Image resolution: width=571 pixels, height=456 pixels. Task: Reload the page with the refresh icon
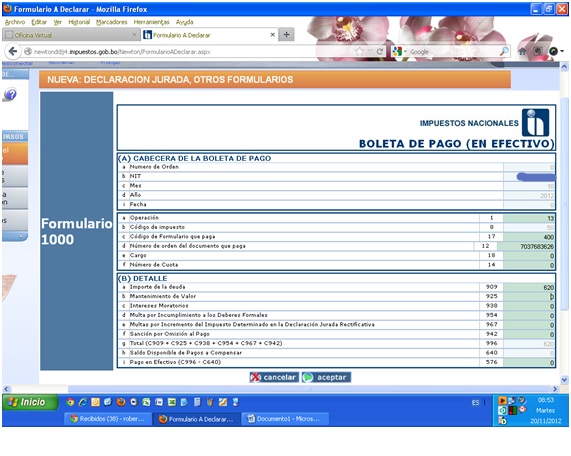(x=379, y=51)
